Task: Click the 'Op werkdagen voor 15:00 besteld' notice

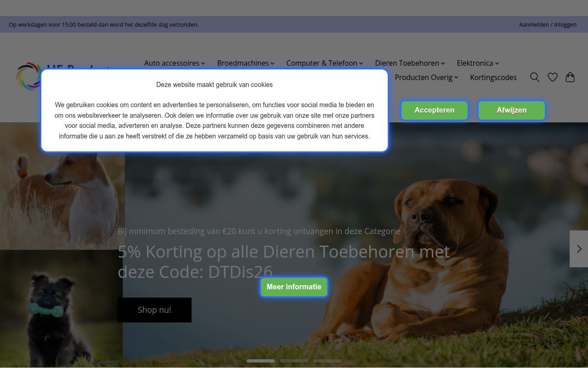Action: point(104,24)
